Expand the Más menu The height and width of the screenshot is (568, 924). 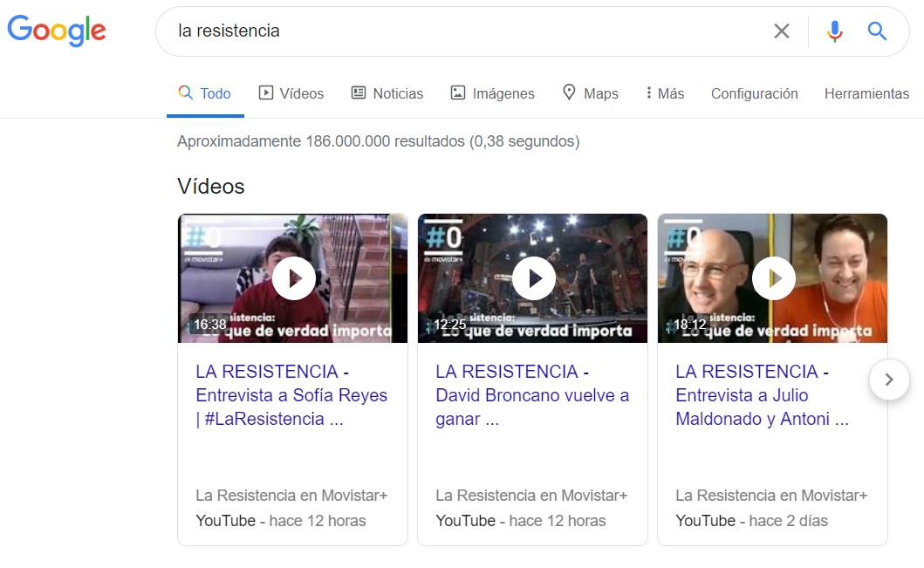coord(664,93)
